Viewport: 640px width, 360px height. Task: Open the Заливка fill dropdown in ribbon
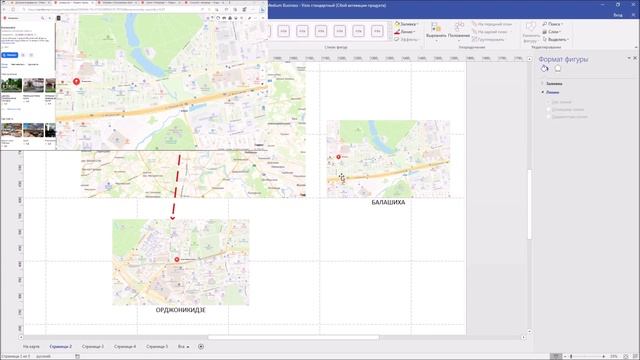[405, 24]
